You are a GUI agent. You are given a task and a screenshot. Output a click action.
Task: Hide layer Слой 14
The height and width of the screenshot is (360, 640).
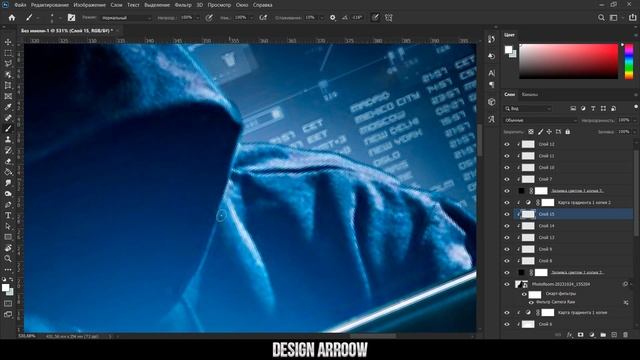(507, 226)
